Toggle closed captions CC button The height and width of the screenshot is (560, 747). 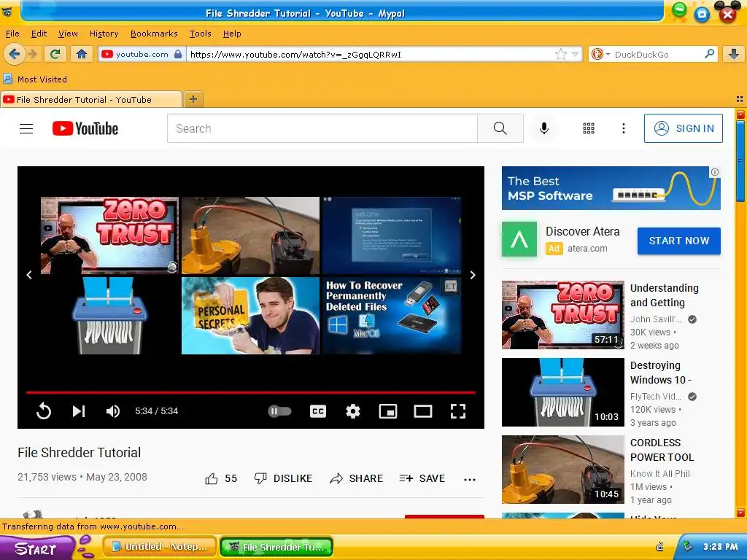(318, 411)
